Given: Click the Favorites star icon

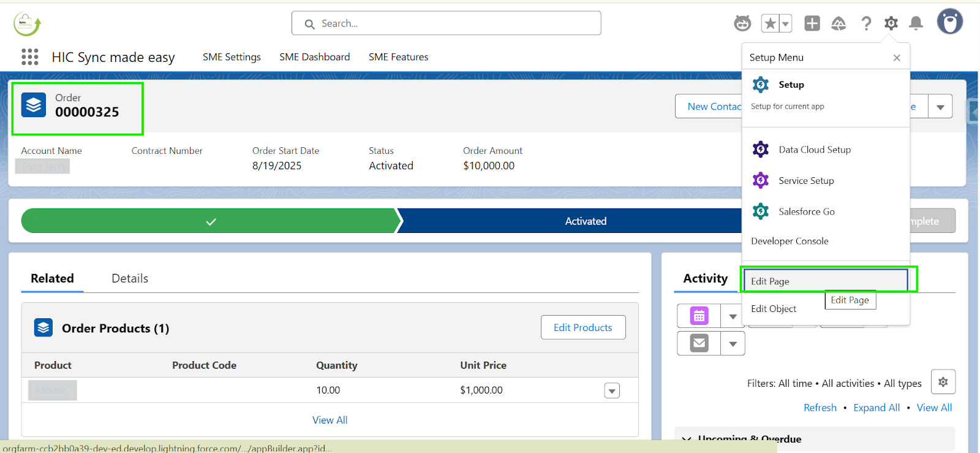Looking at the screenshot, I should point(770,23).
